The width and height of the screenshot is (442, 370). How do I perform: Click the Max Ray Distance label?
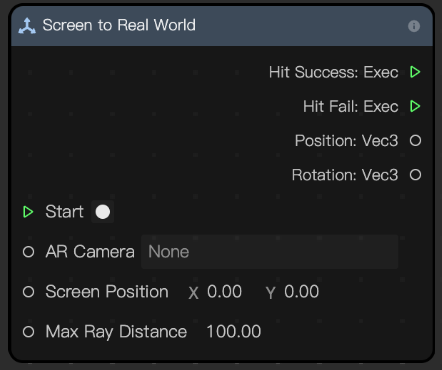116,332
